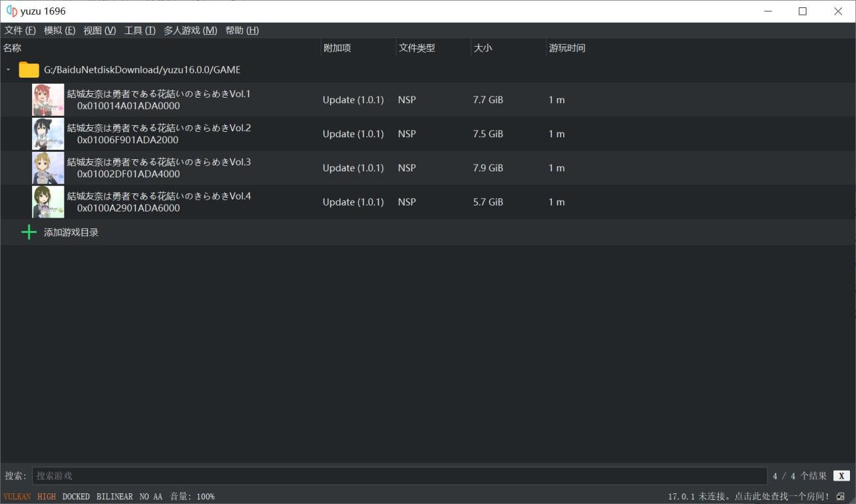Click the multiplayer room icon in status bar
The image size is (856, 504).
(841, 497)
